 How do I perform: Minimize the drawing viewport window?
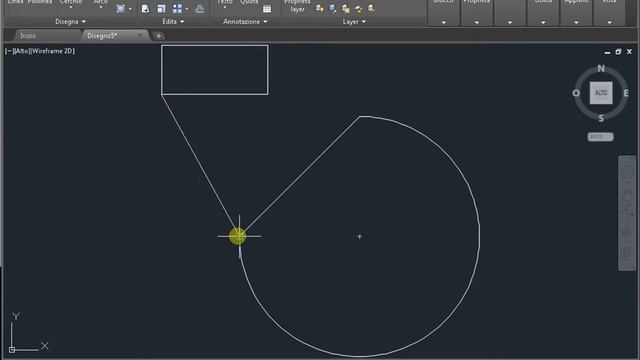pos(607,52)
